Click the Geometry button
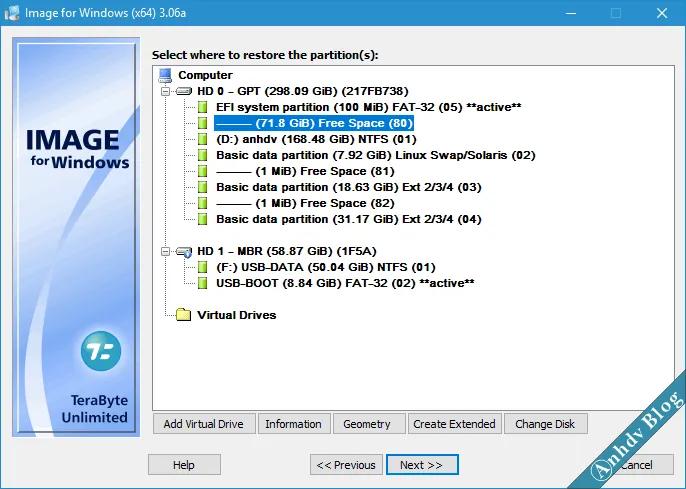This screenshot has width=686, height=489. [367, 424]
